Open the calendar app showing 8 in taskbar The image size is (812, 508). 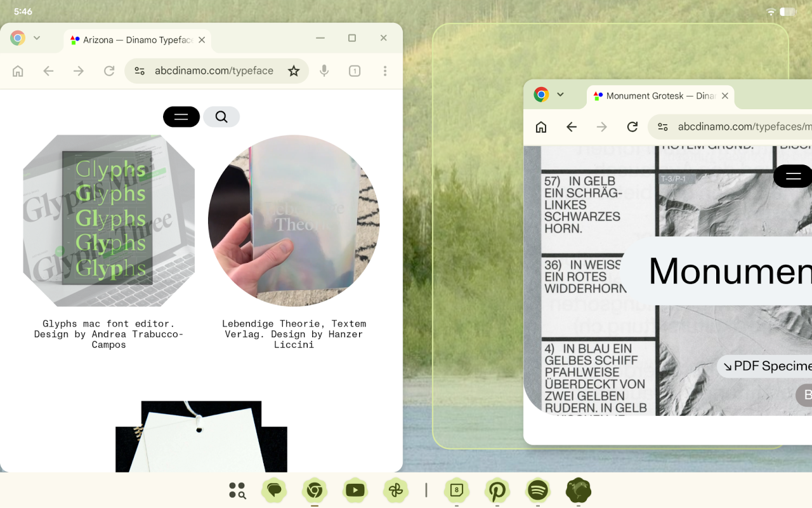click(x=457, y=490)
